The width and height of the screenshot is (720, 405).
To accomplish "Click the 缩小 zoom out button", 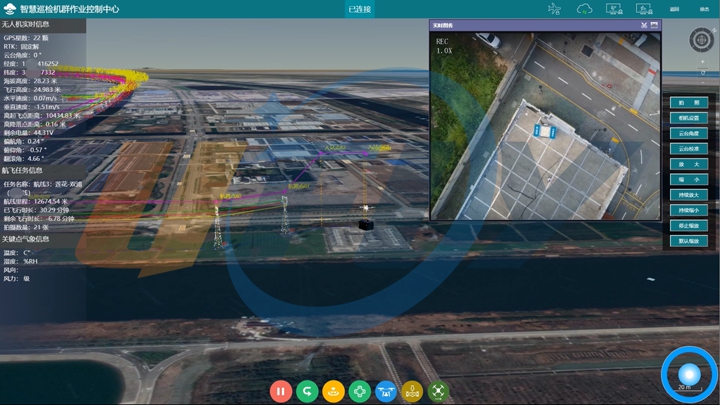I will pyautogui.click(x=689, y=180).
